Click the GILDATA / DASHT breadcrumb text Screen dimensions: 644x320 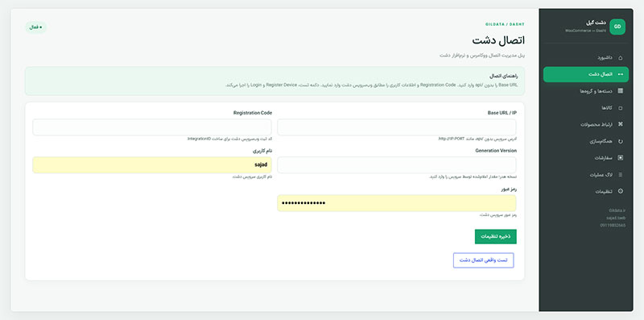click(x=505, y=24)
